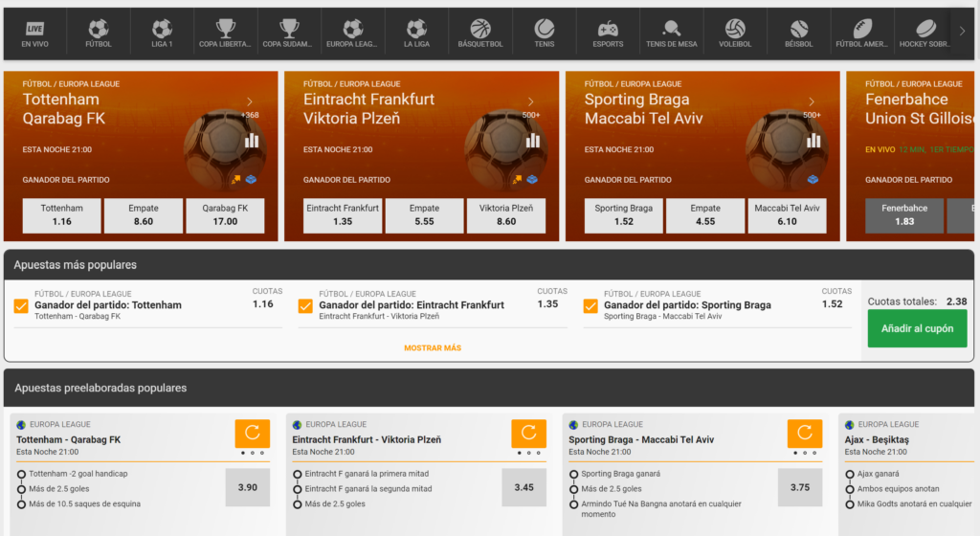The height and width of the screenshot is (536, 980).
Task: Uncheck Ganador del partido: Sporting Braga
Action: point(590,306)
